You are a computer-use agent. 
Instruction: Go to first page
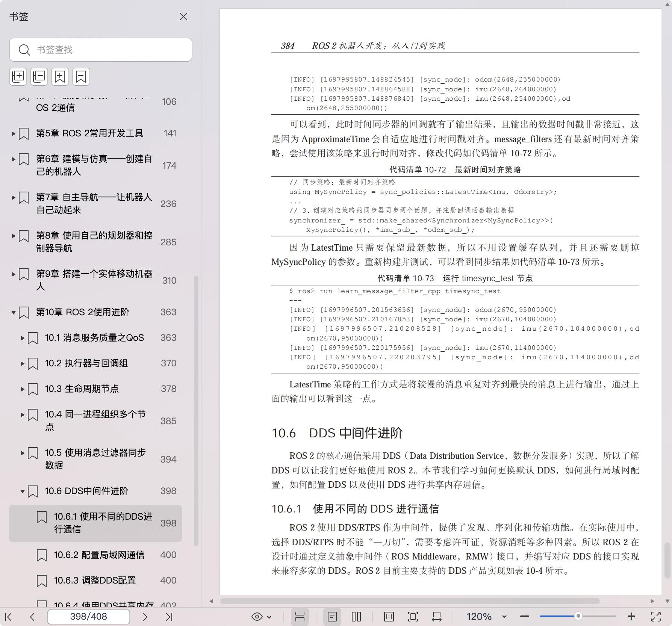click(x=9, y=617)
